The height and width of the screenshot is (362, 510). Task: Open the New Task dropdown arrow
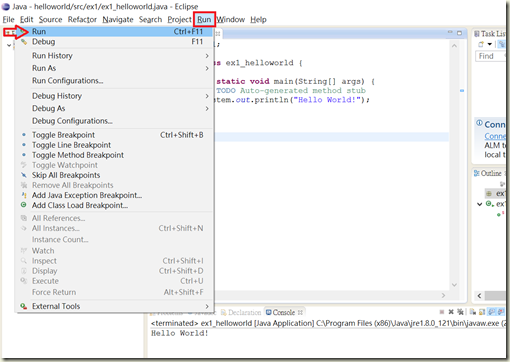tap(490, 44)
